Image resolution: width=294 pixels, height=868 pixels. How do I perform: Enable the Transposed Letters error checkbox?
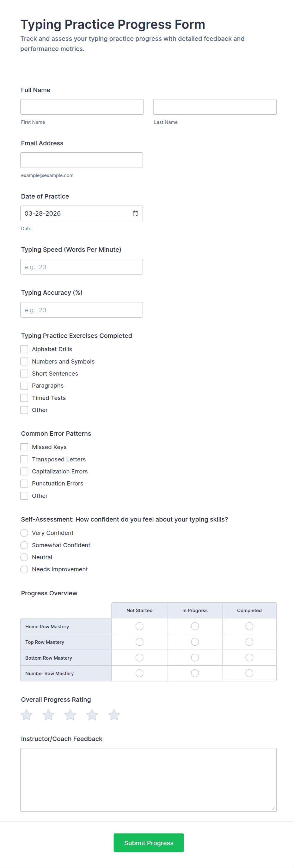(x=24, y=459)
